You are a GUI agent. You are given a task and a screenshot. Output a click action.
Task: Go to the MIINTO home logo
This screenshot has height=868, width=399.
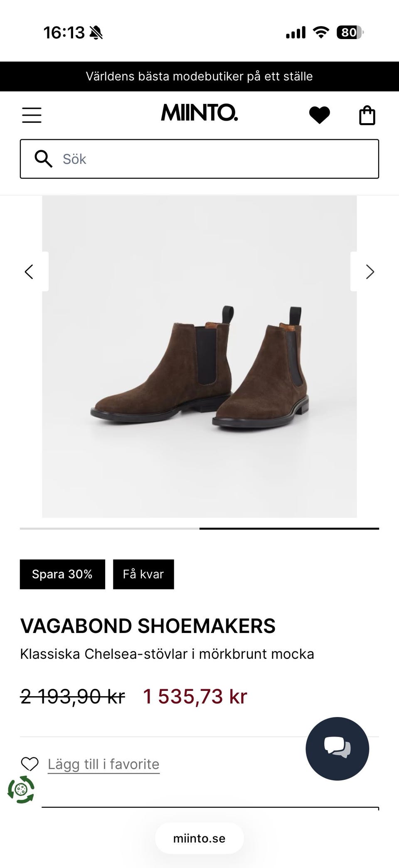tap(199, 113)
